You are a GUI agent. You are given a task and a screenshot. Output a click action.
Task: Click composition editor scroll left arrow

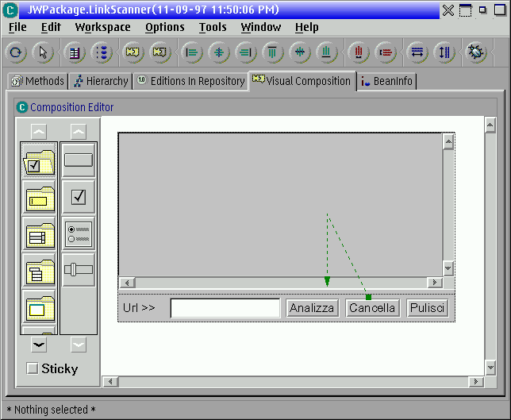pyautogui.click(x=111, y=382)
